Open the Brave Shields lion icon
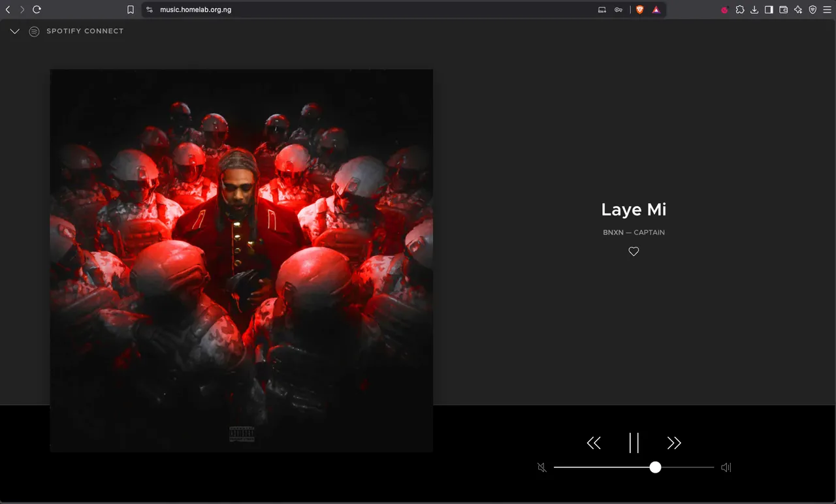The height and width of the screenshot is (504, 836). [x=640, y=10]
